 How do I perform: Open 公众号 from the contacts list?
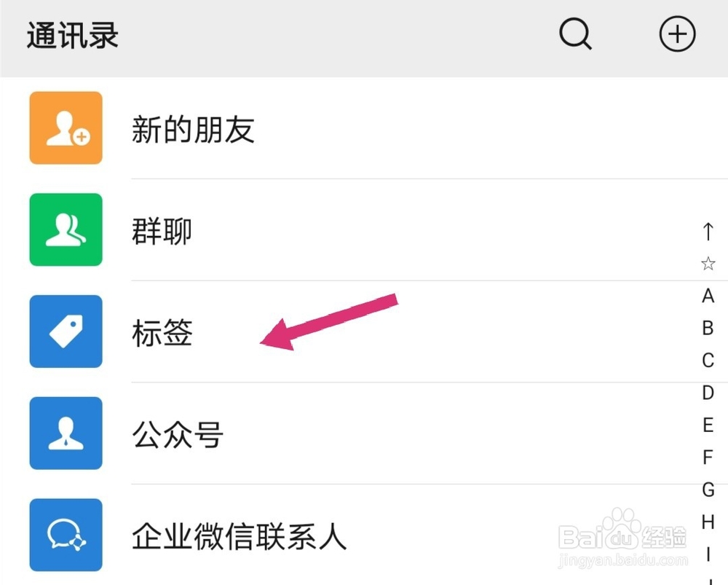click(x=178, y=433)
